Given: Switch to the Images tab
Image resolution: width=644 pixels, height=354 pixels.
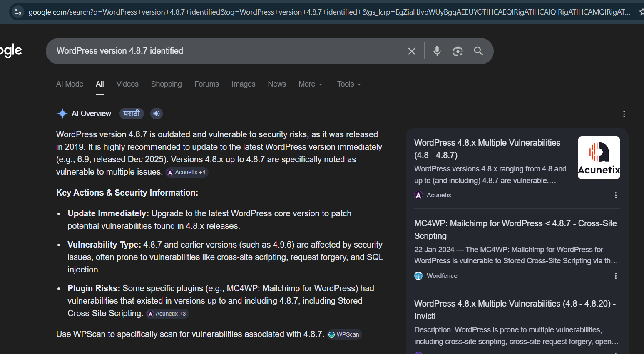Looking at the screenshot, I should (243, 84).
